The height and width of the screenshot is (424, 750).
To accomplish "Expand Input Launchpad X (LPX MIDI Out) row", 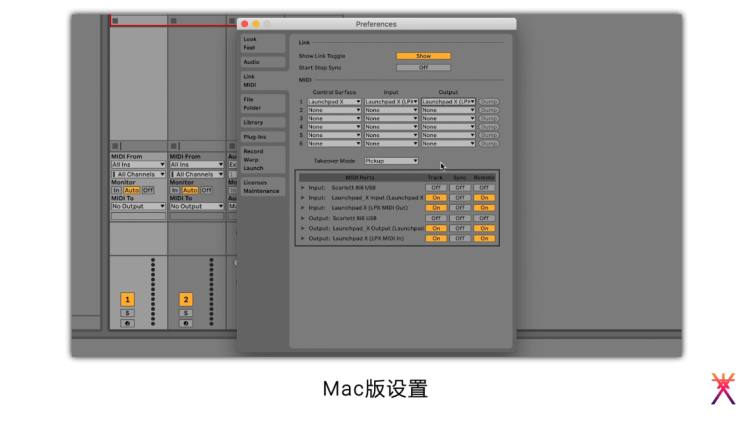I will point(302,208).
